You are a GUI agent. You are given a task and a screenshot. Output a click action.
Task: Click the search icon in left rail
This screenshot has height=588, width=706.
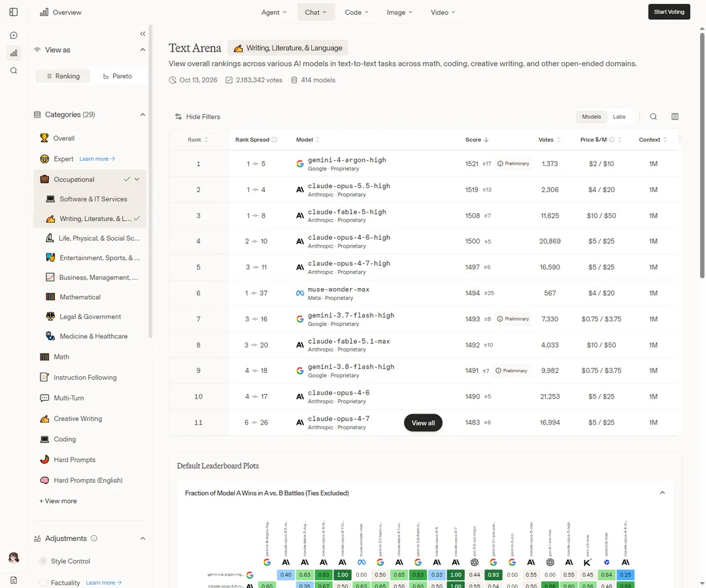click(x=14, y=71)
